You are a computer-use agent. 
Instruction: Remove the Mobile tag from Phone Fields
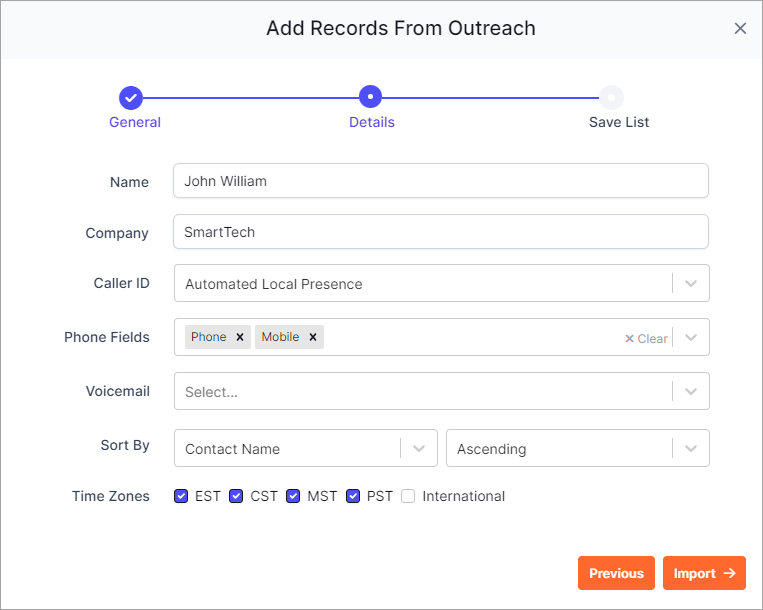click(313, 337)
